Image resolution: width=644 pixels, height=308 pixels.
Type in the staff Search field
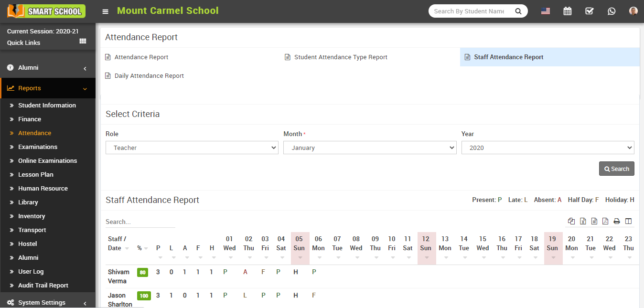[x=140, y=223]
